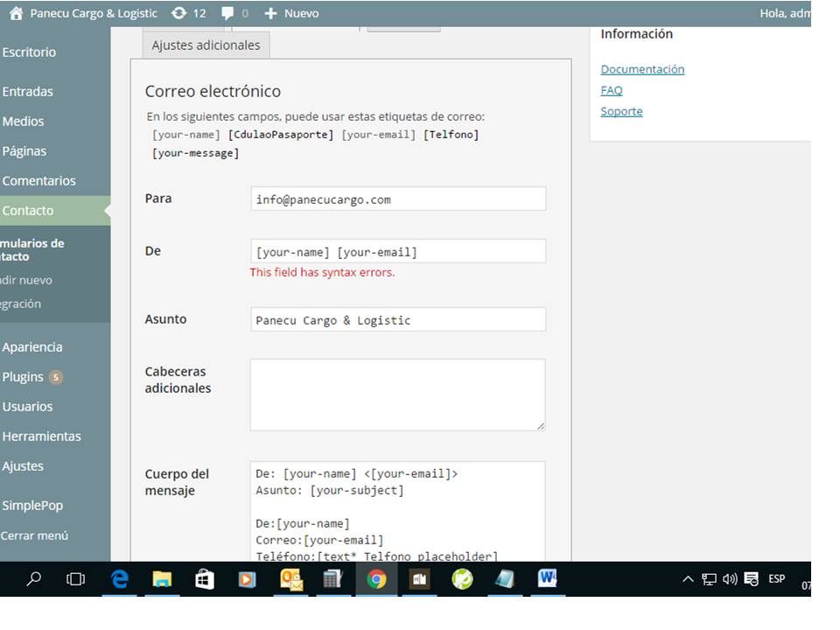Click the Plugins update count badge 5
Viewport: 840px width, 630px height.
click(56, 377)
